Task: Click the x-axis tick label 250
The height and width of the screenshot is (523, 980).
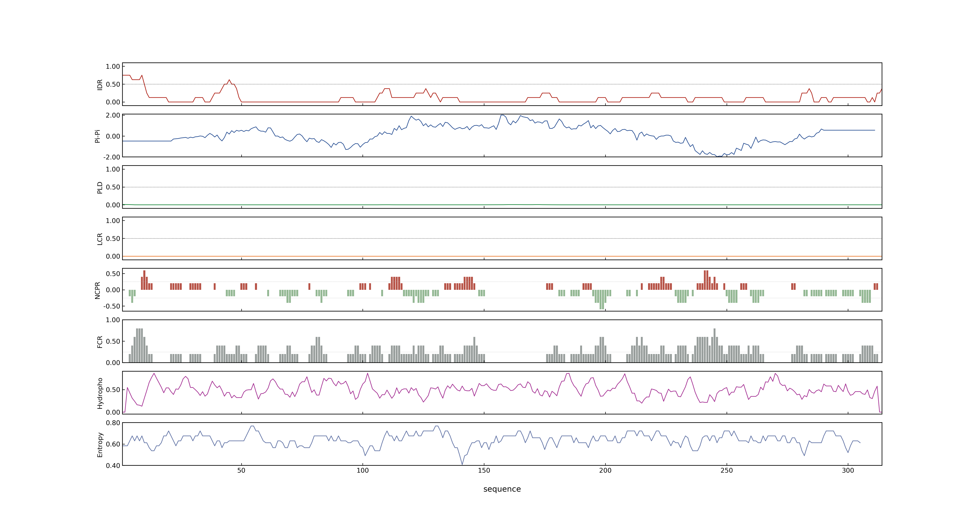Action: (727, 470)
